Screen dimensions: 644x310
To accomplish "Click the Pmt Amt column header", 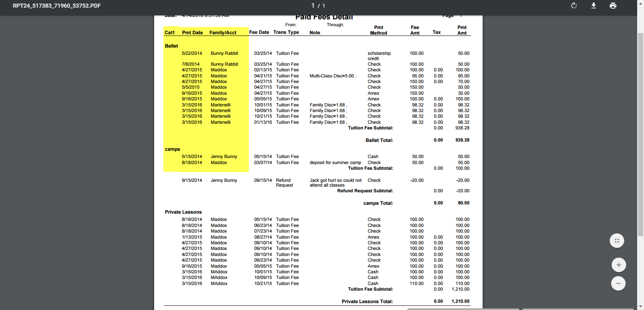I will [462, 30].
